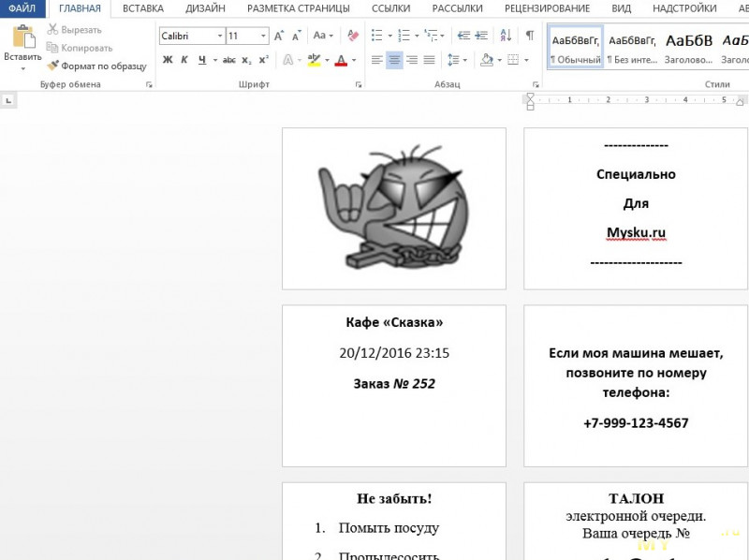Clear all formatting eraser icon

click(353, 36)
